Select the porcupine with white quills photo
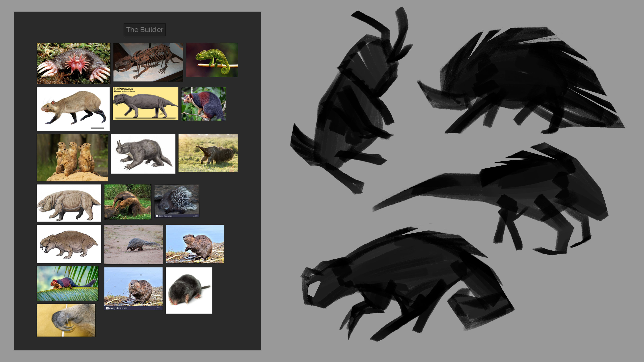 pos(176,201)
